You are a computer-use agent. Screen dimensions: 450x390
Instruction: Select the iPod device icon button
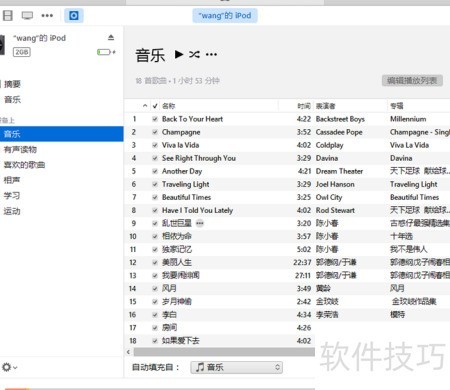tap(74, 15)
